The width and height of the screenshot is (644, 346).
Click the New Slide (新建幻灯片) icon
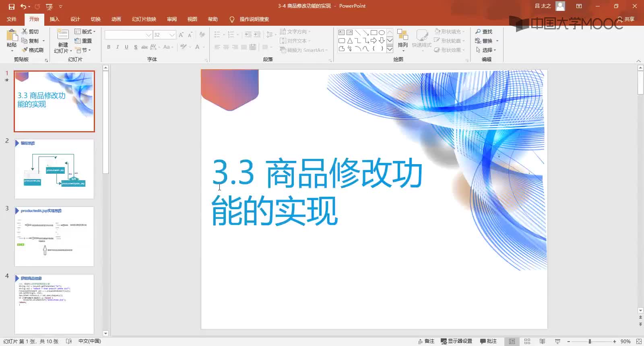(x=63, y=34)
